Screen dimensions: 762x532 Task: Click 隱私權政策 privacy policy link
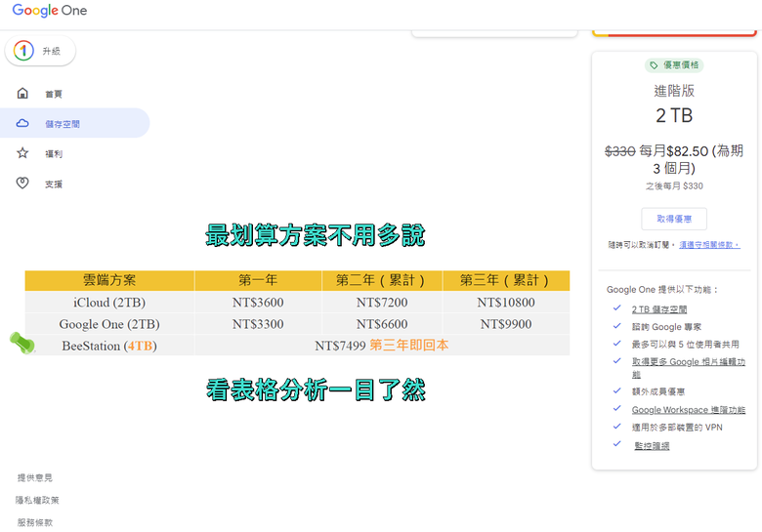tap(37, 500)
